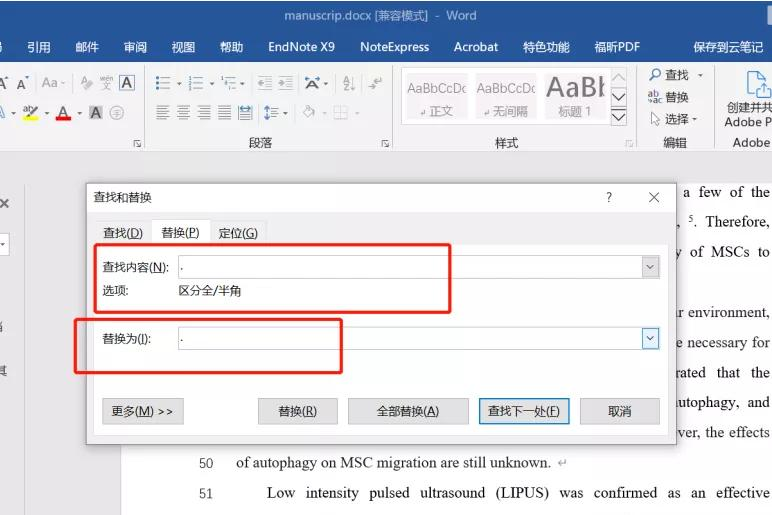Viewport: 772px width, 515px height.
Task: Open the EndNote X9 ribbon tab
Action: coord(301,47)
